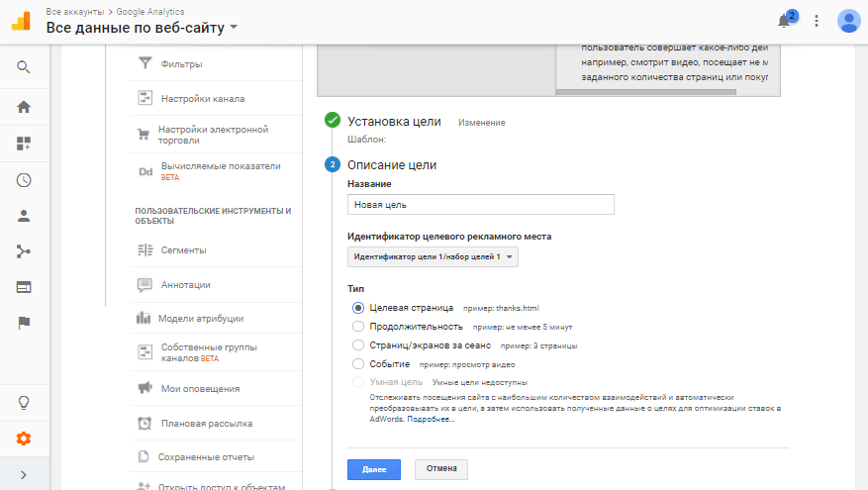Open Home via the house icon

click(x=24, y=107)
